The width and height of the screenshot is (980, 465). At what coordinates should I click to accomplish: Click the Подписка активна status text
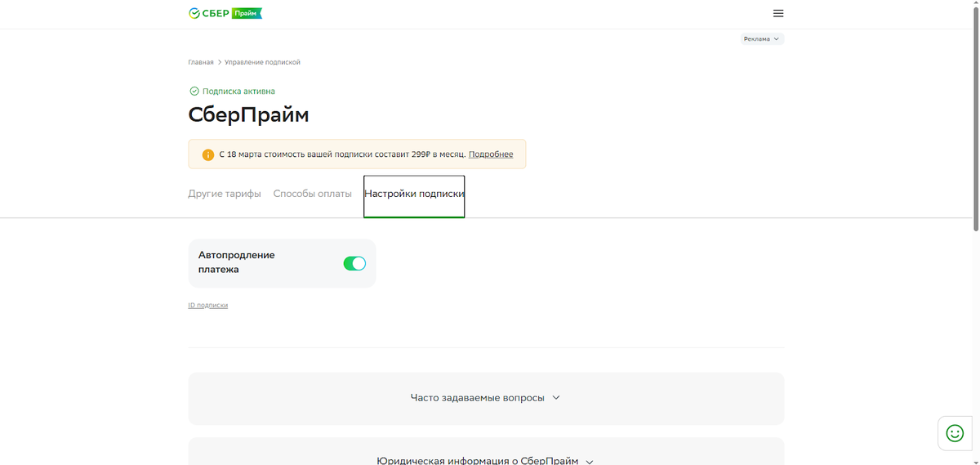(x=238, y=92)
